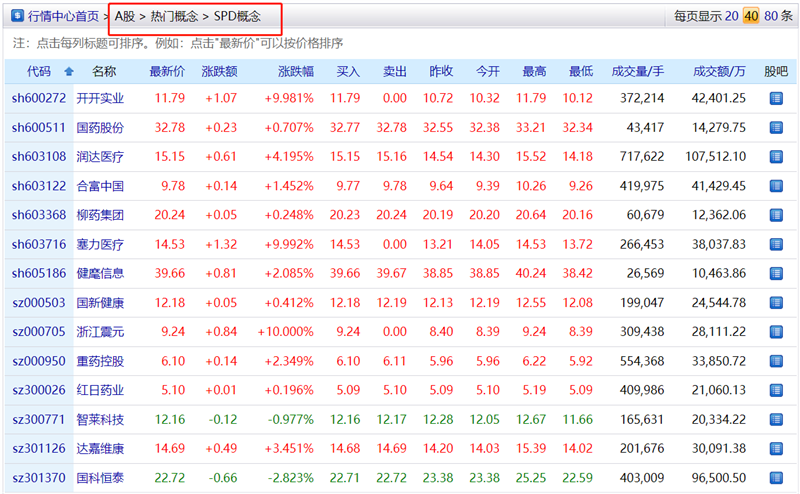
Task: Open 股吧 icon for 智莱科技 row
Action: click(776, 419)
